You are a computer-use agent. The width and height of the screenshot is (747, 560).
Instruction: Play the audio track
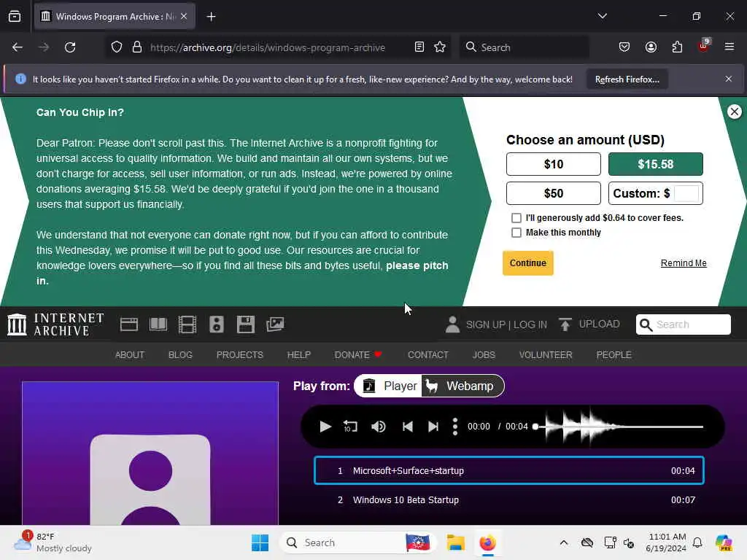[325, 427]
